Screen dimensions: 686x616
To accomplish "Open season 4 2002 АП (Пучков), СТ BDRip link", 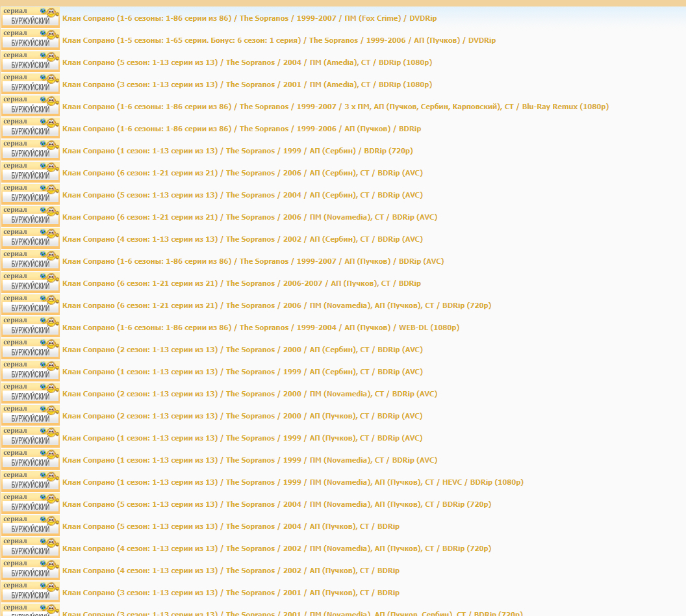I will click(x=231, y=571).
